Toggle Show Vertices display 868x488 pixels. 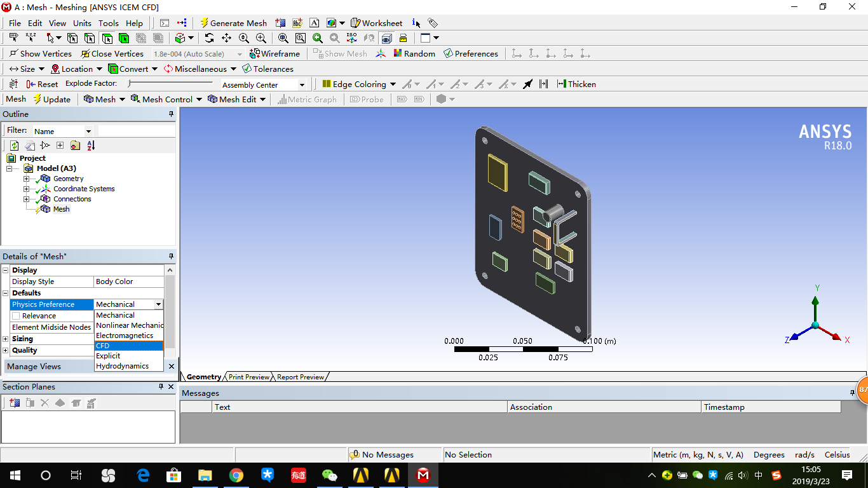tap(40, 53)
